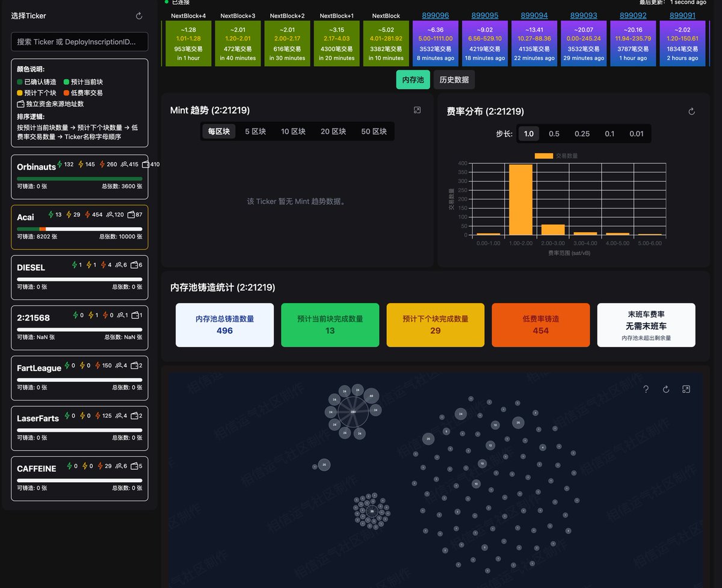Reload the bubble map view
The height and width of the screenshot is (588, 722).
point(666,389)
